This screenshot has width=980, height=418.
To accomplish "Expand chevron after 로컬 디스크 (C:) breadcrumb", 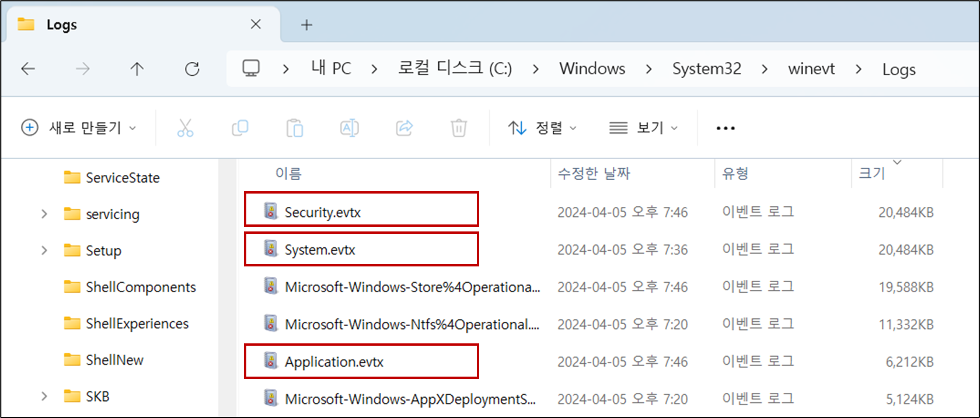I will (535, 69).
